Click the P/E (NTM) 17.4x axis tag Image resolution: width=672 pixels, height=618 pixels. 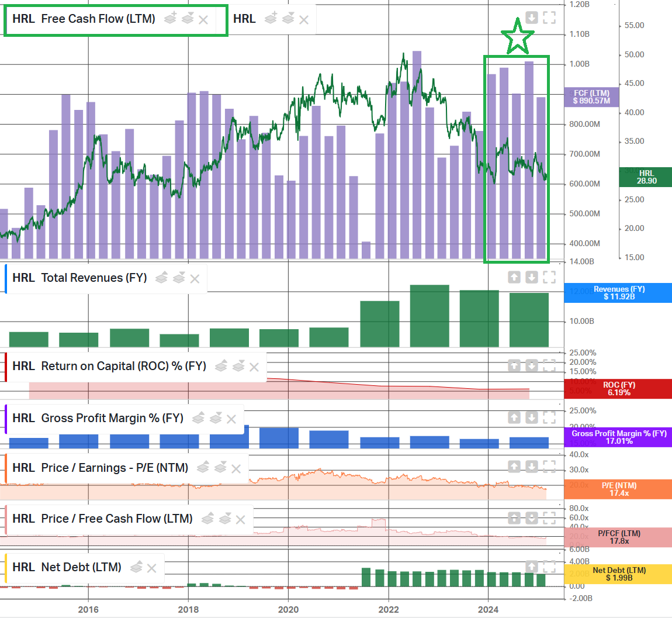(x=619, y=489)
